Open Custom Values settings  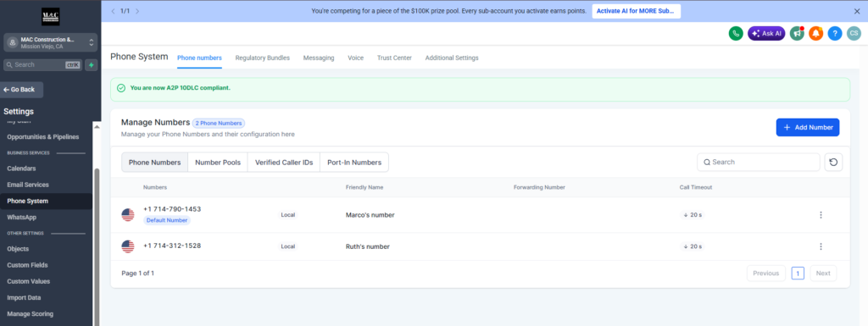tap(28, 281)
